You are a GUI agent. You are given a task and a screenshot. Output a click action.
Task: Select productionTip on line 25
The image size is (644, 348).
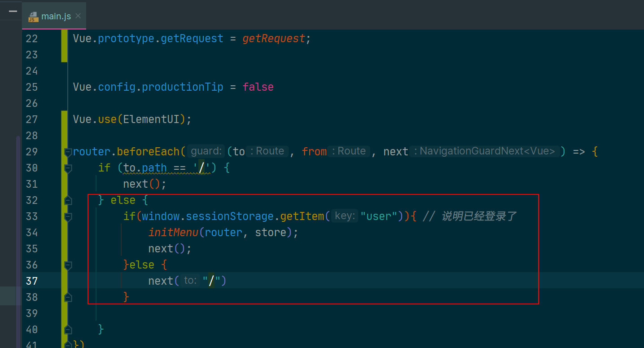coord(182,87)
